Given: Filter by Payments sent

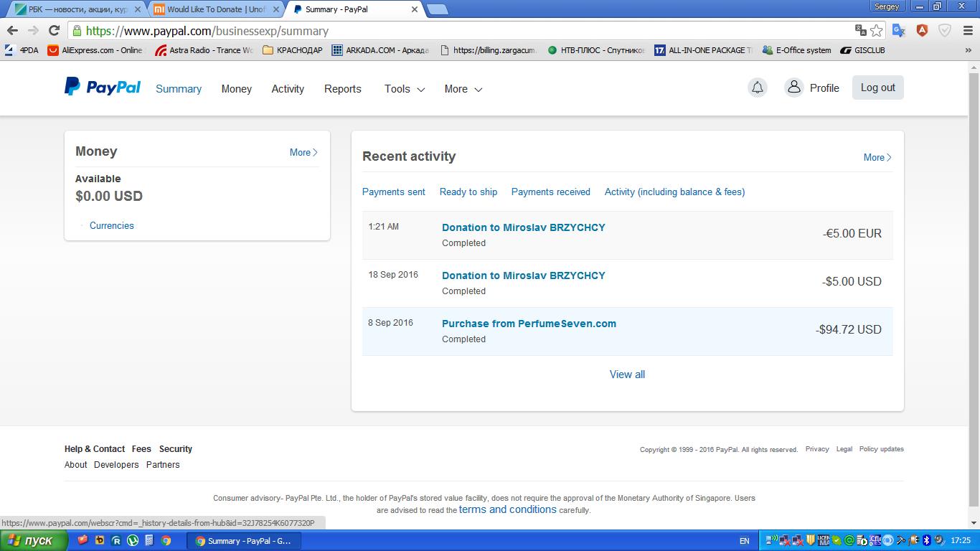Looking at the screenshot, I should [x=394, y=192].
